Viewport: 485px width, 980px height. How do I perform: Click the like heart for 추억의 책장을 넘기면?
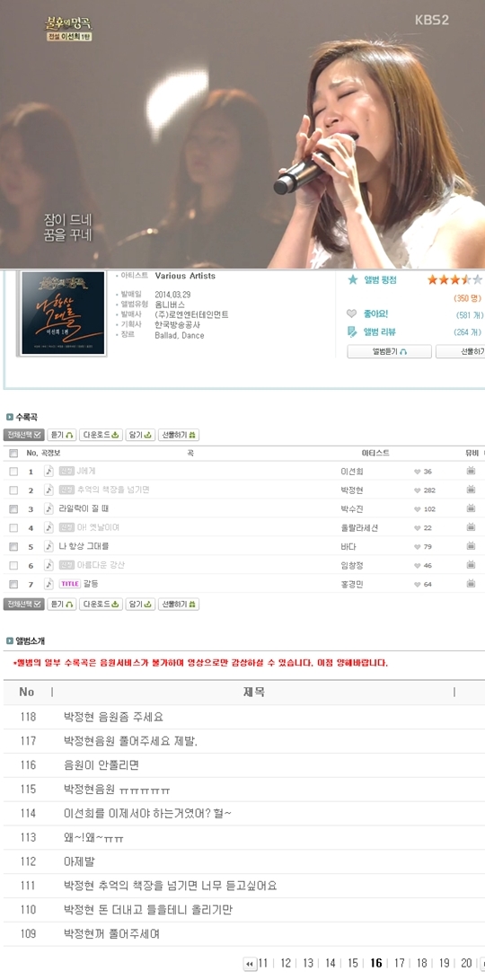click(417, 490)
